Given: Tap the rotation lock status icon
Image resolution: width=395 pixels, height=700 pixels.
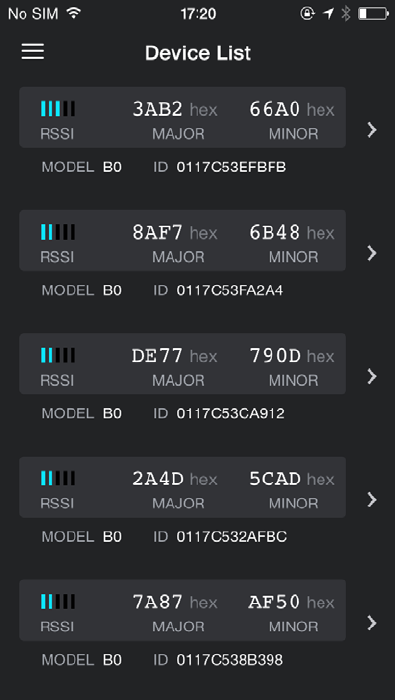Looking at the screenshot, I should 307,13.
